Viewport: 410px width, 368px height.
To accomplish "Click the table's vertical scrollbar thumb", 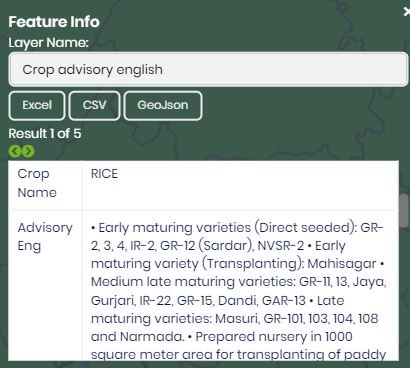I will 404,211.
